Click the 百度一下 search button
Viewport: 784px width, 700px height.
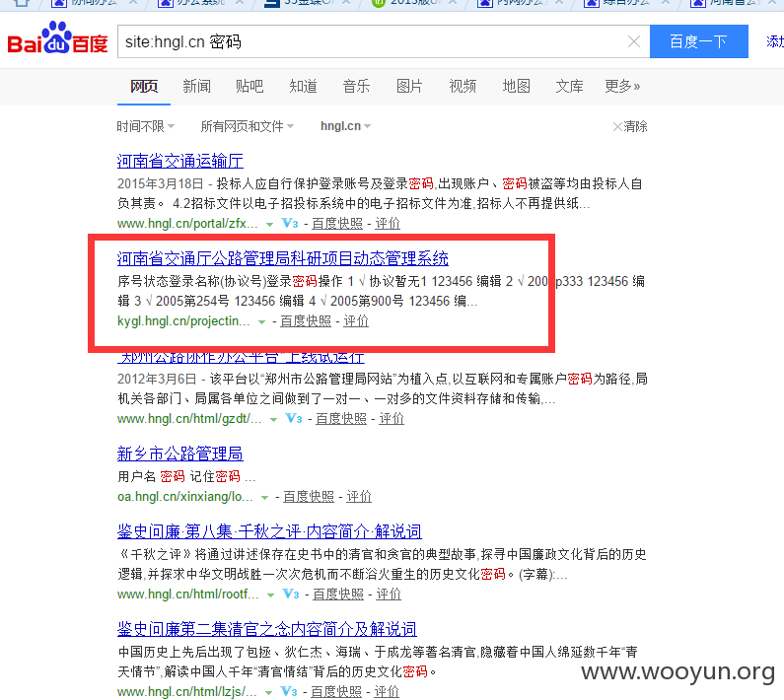[698, 41]
